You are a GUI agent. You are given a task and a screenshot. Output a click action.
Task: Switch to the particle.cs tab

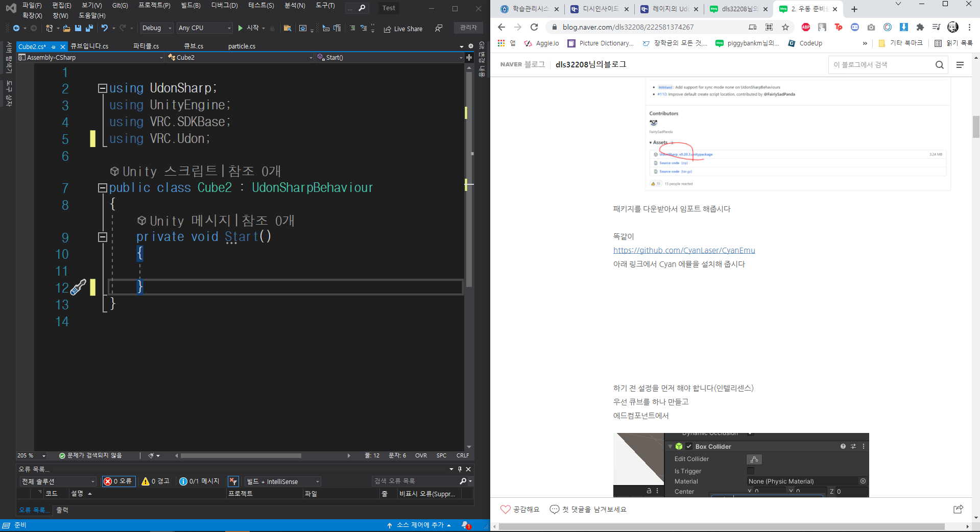click(242, 46)
